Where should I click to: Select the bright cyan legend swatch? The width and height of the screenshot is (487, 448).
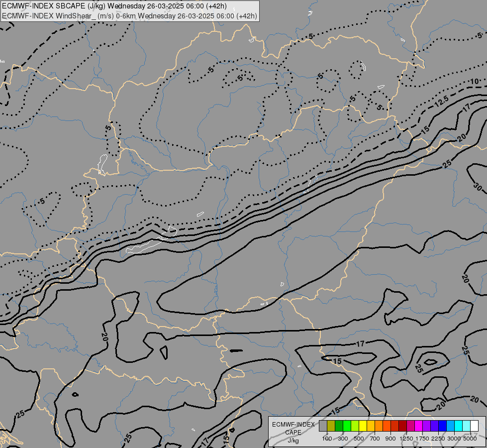tap(459, 426)
